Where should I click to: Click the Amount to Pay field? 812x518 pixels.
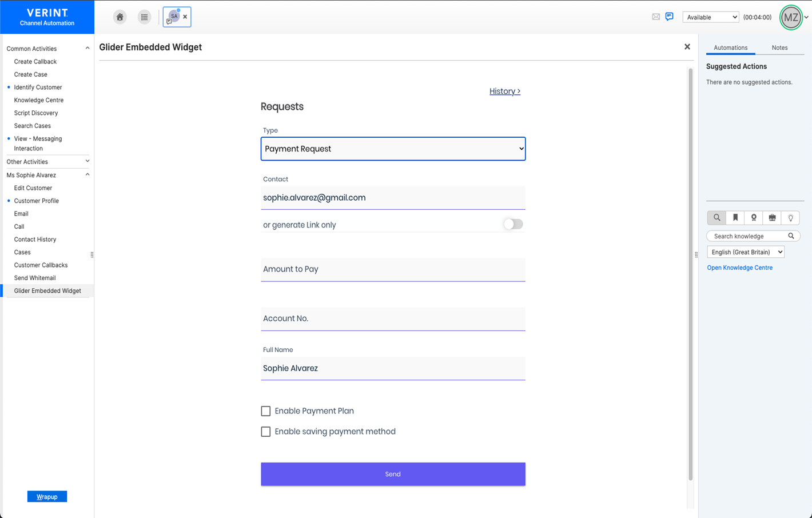393,269
